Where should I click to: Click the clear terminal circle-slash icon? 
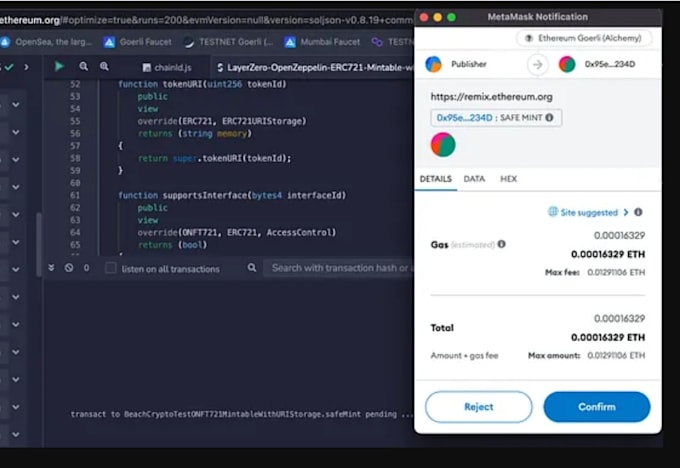point(69,268)
